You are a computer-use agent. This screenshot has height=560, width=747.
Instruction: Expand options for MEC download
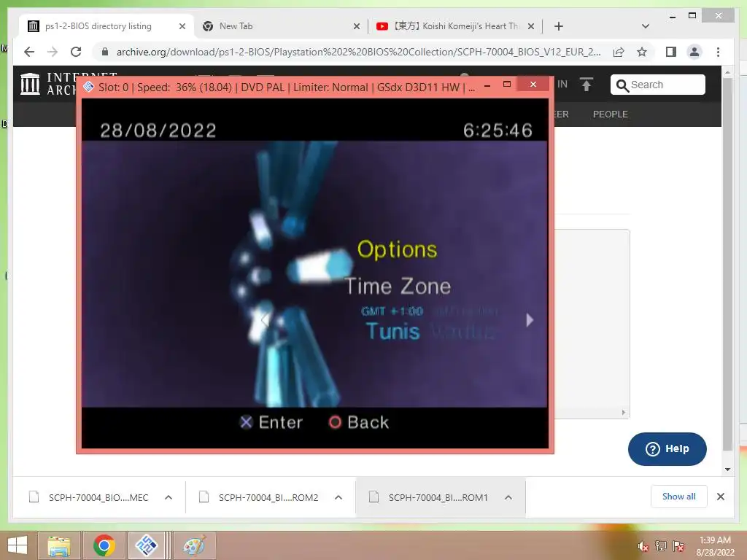click(x=169, y=497)
